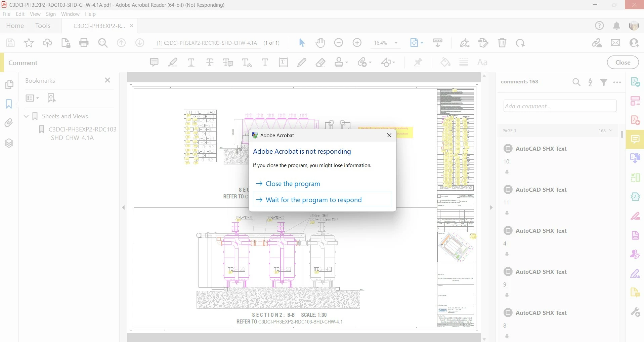644x342 pixels.
Task: Add a sticky note comment
Action: [x=154, y=62]
